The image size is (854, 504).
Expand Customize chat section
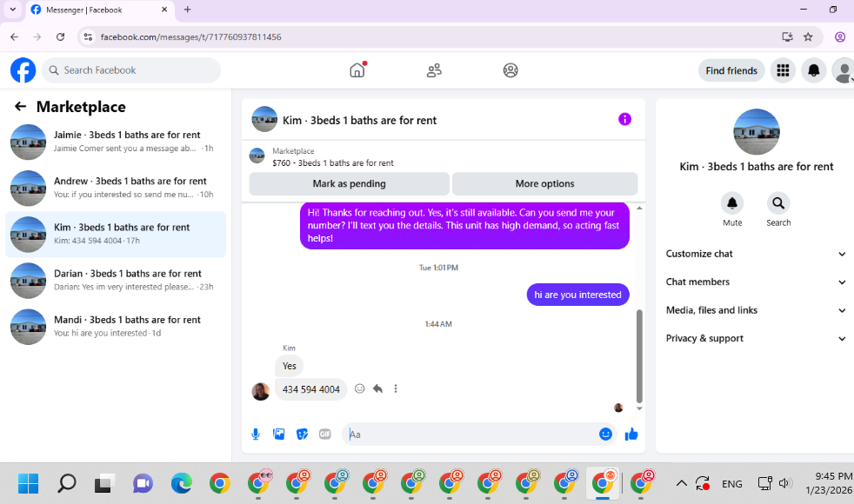click(755, 254)
